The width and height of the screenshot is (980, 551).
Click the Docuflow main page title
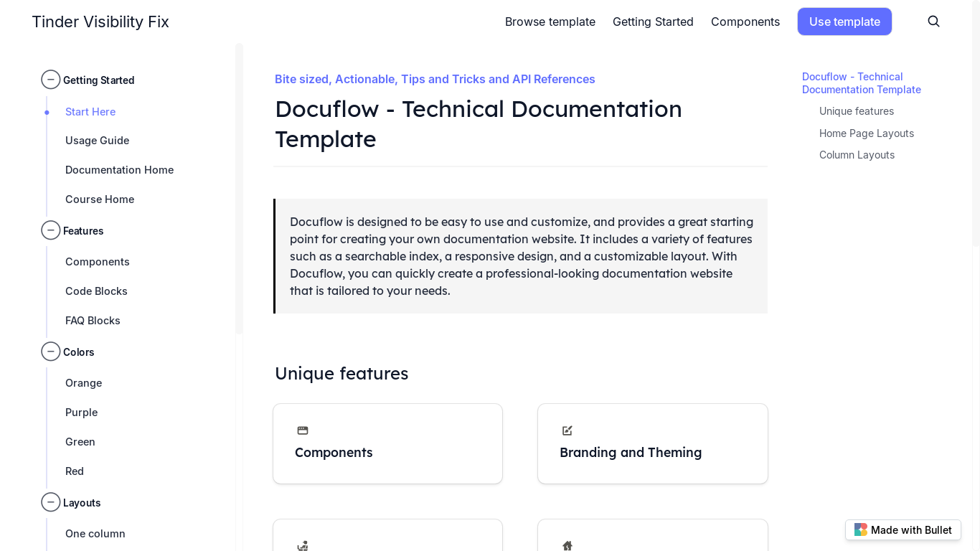479,124
